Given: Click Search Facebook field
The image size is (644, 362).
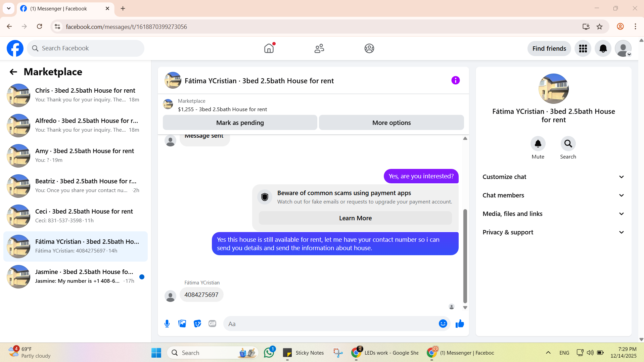Looking at the screenshot, I should (86, 48).
